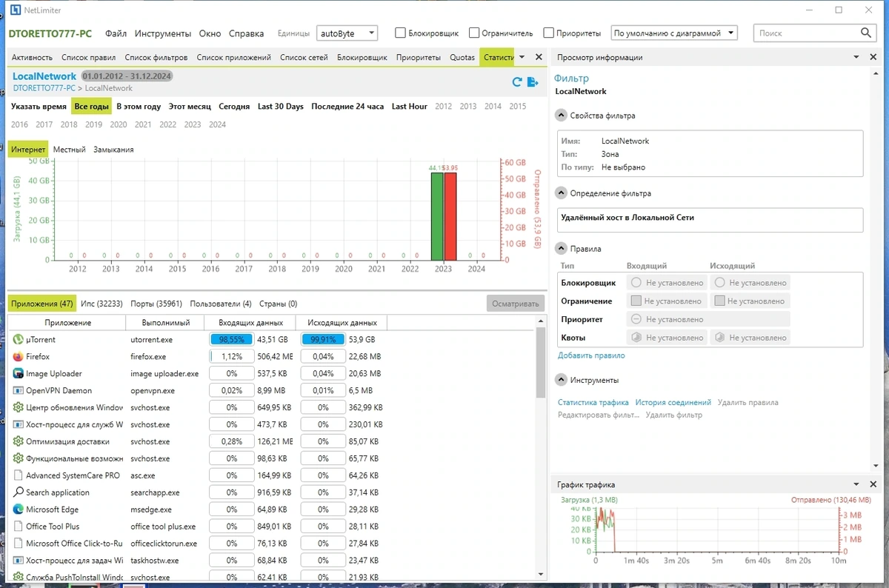
Task: Click the Microsoft Office Click-to-Run icon
Action: pyautogui.click(x=19, y=544)
